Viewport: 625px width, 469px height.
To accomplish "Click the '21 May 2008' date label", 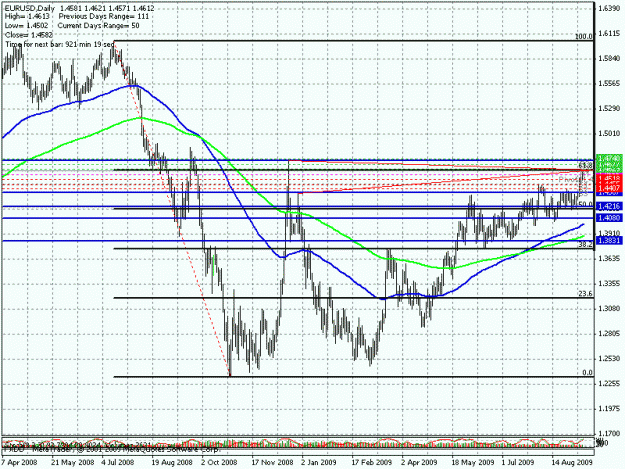I will click(x=73, y=463).
